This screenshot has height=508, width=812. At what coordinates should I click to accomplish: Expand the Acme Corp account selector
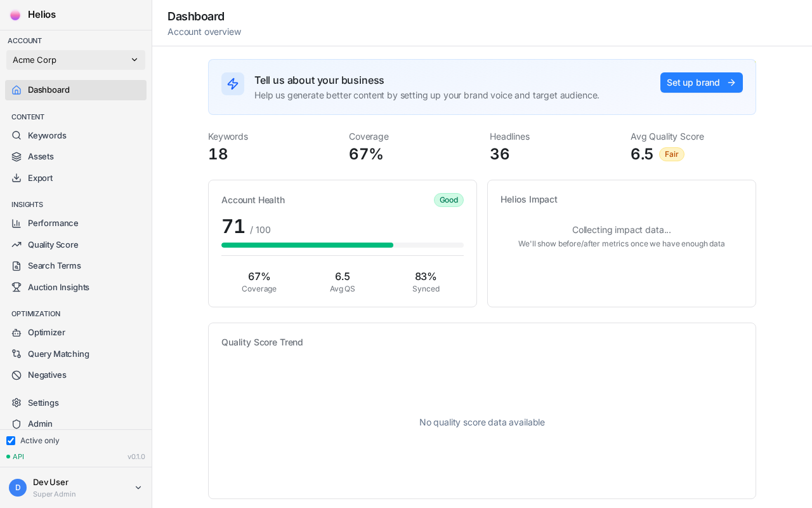[x=75, y=60]
